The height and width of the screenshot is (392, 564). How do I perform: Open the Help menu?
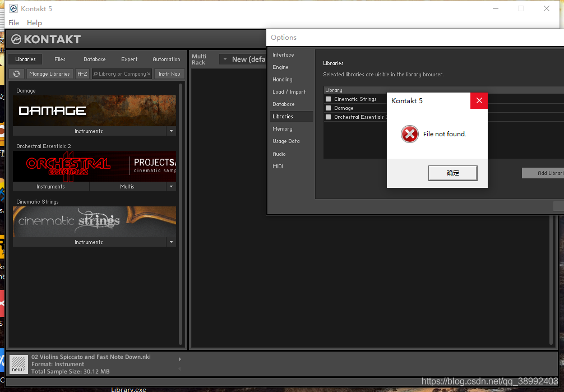[x=34, y=22]
